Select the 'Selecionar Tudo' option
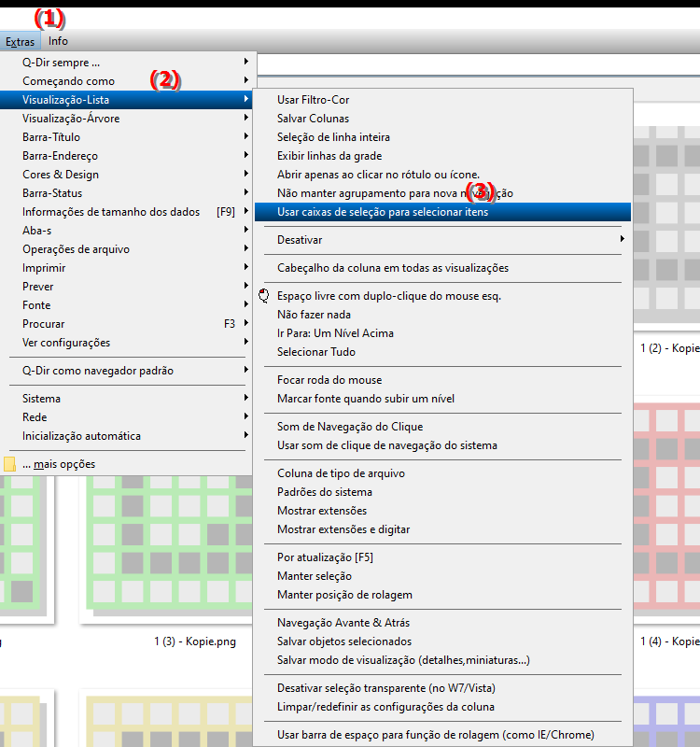This screenshot has height=747, width=700. click(442, 352)
